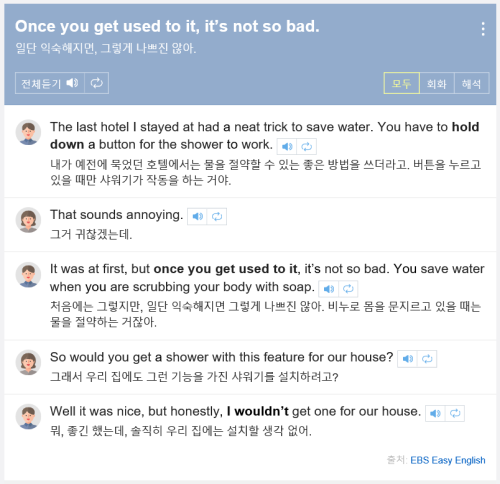The width and height of the screenshot is (500, 484).
Task: Play audio for "The last hotel" sentence
Action: [287, 147]
